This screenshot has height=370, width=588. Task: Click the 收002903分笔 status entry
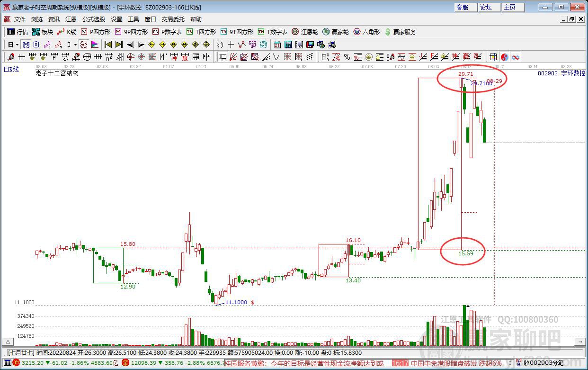[544, 363]
